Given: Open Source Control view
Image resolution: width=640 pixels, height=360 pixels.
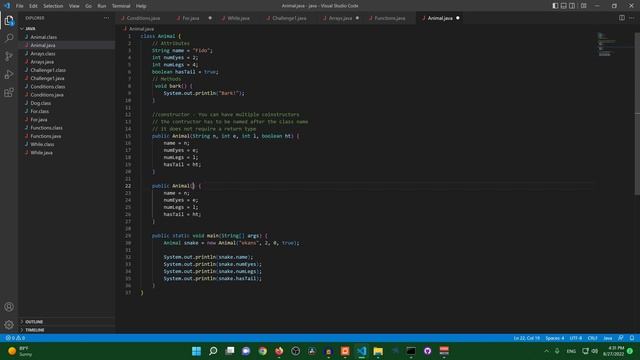Looking at the screenshot, I should [x=9, y=56].
